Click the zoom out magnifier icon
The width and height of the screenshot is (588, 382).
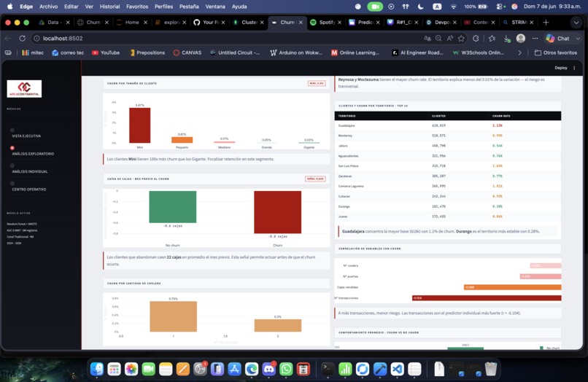tap(438, 38)
